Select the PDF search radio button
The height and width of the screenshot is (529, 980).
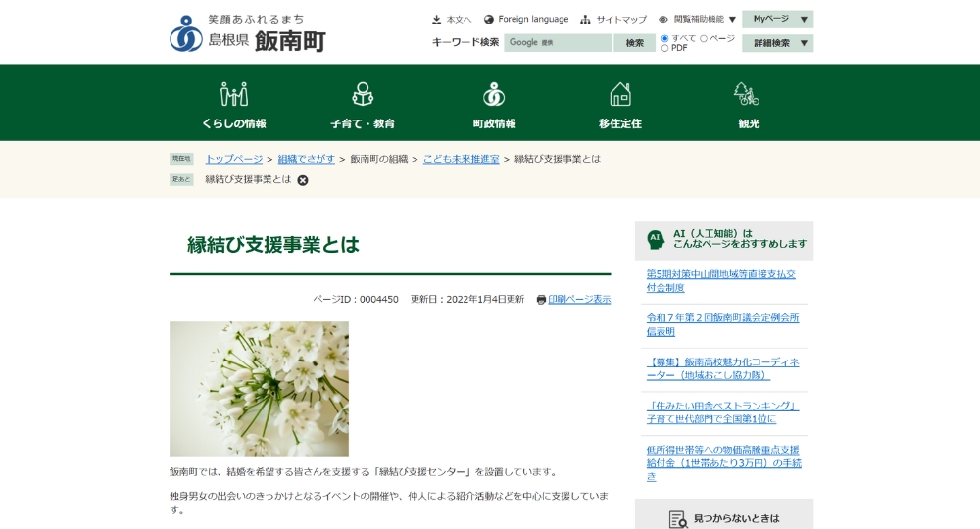tap(665, 48)
